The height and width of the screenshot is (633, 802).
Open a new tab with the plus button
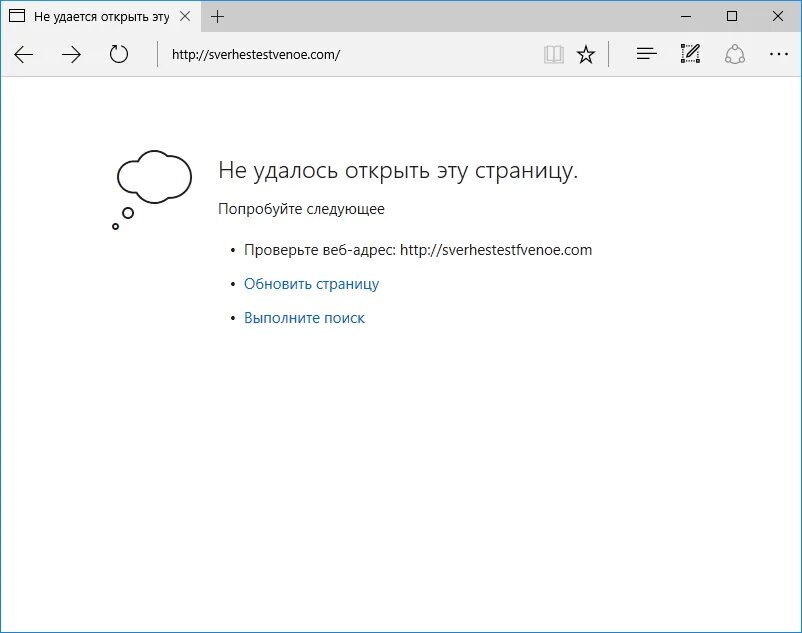[217, 16]
